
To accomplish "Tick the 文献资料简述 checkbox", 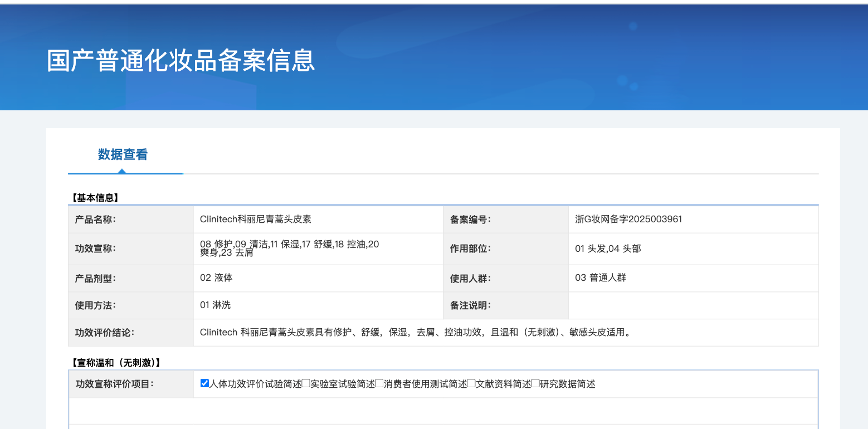I will [471, 383].
